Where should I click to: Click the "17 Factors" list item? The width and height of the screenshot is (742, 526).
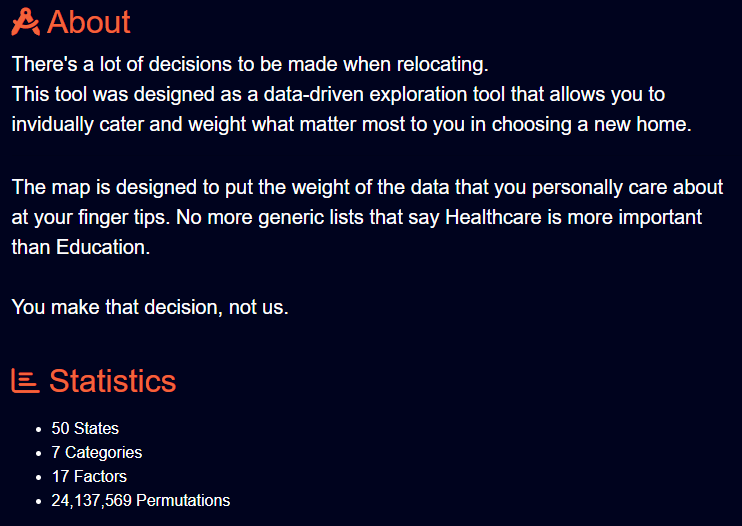click(89, 477)
